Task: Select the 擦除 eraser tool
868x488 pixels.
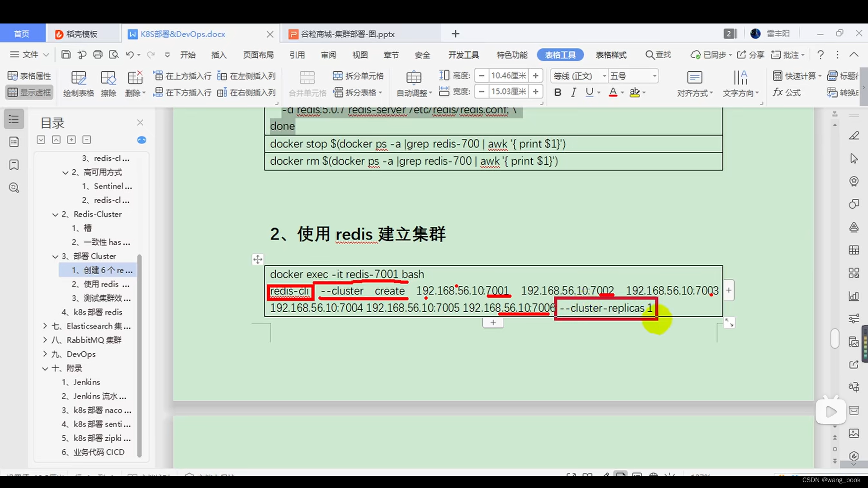Action: (108, 84)
